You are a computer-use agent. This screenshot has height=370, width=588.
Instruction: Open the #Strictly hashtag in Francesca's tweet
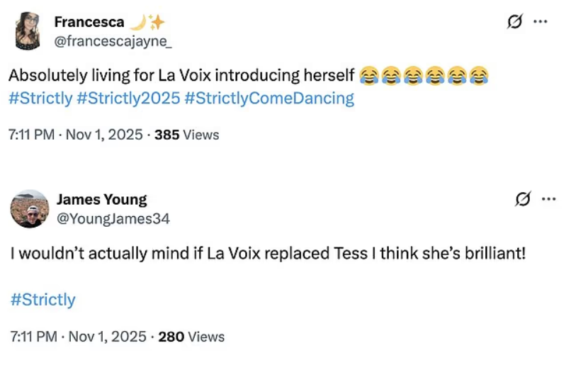pos(40,99)
